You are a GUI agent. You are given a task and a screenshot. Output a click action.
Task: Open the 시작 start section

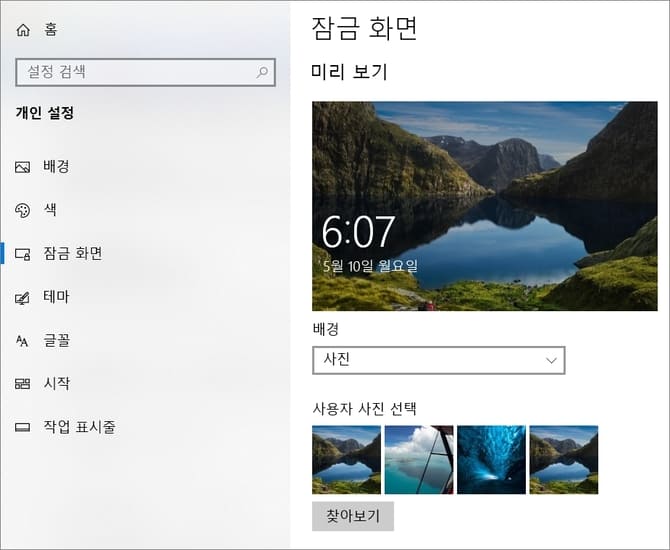tap(56, 383)
